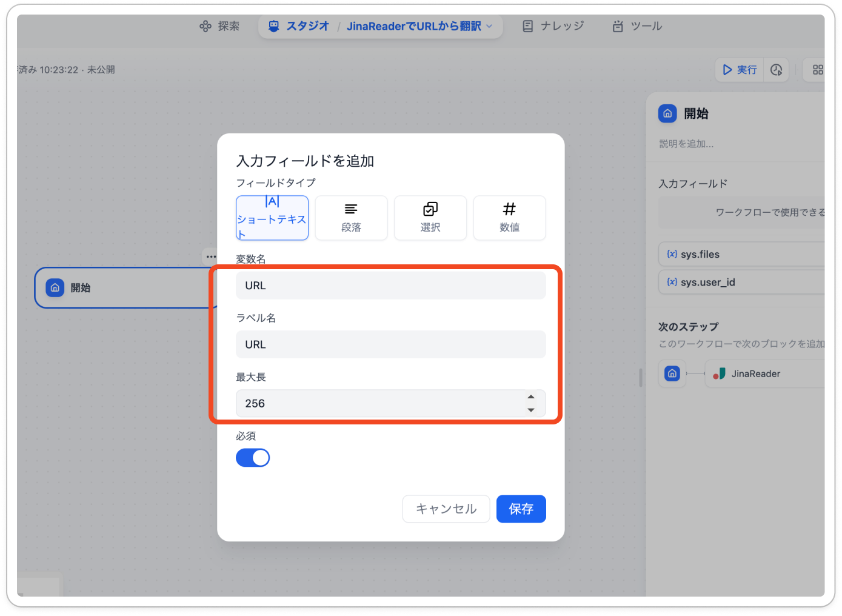Click the home icon in 次のステップ

pyautogui.click(x=672, y=373)
